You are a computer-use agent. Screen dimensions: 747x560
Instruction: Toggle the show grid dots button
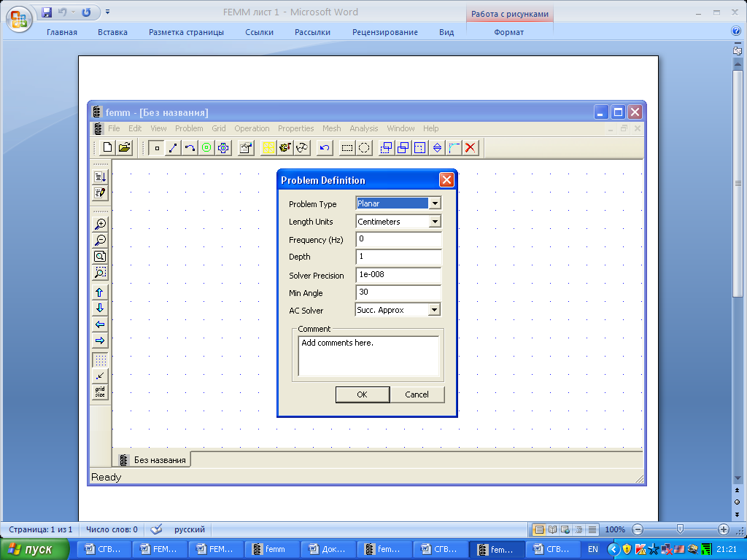coord(100,360)
